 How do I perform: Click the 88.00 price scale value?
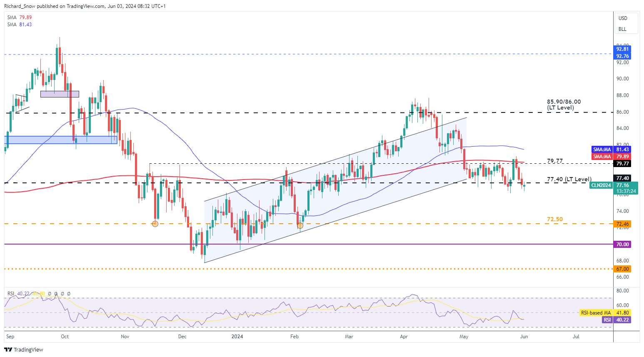622,95
